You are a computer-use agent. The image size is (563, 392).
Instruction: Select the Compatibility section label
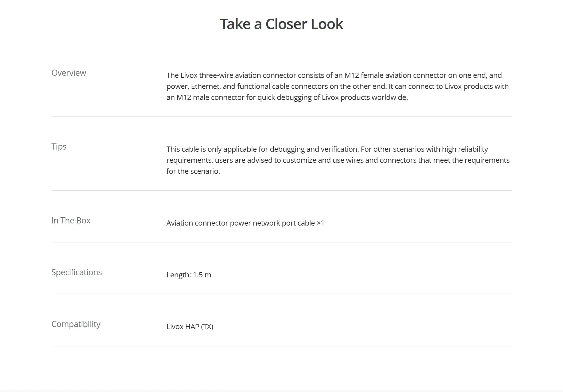tap(76, 324)
